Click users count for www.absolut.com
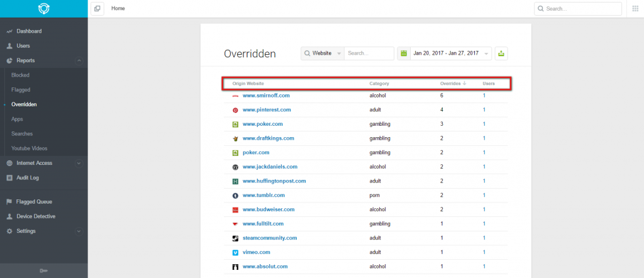This screenshot has height=278, width=644. [x=484, y=267]
